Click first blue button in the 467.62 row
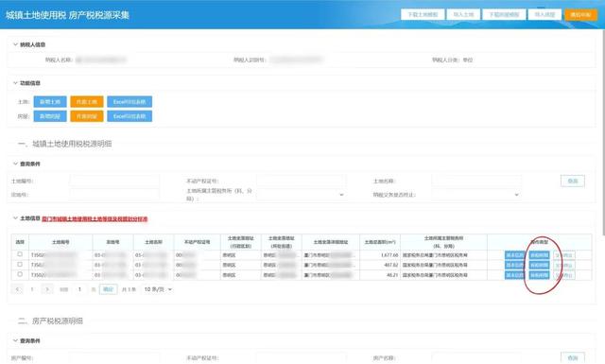 [514, 265]
